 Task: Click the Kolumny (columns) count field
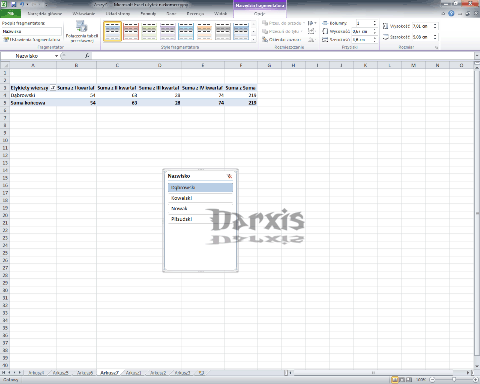tap(364, 23)
